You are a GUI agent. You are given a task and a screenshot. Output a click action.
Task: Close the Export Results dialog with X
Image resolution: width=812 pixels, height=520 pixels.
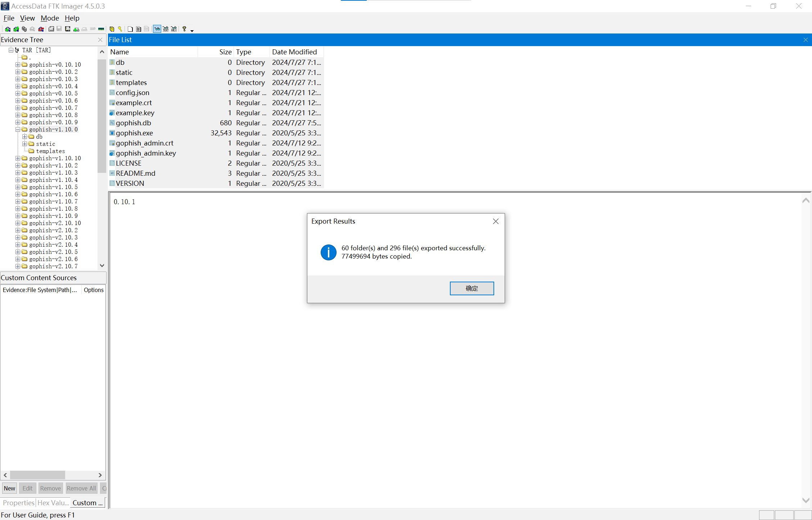coord(496,221)
